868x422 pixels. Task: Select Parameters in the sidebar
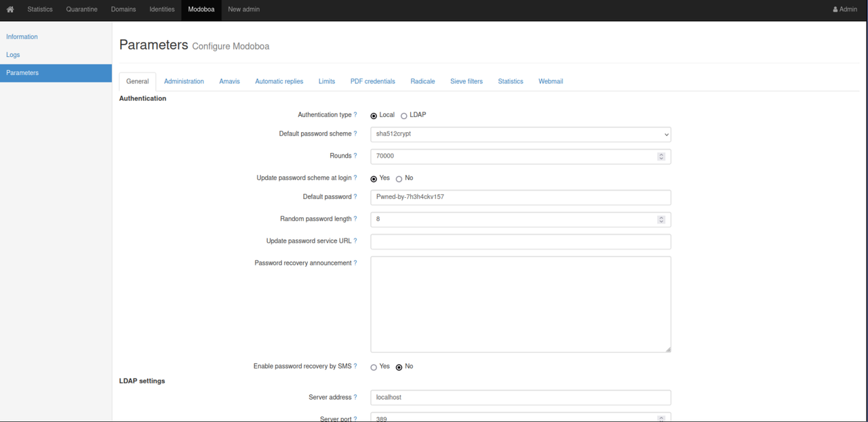(x=56, y=73)
